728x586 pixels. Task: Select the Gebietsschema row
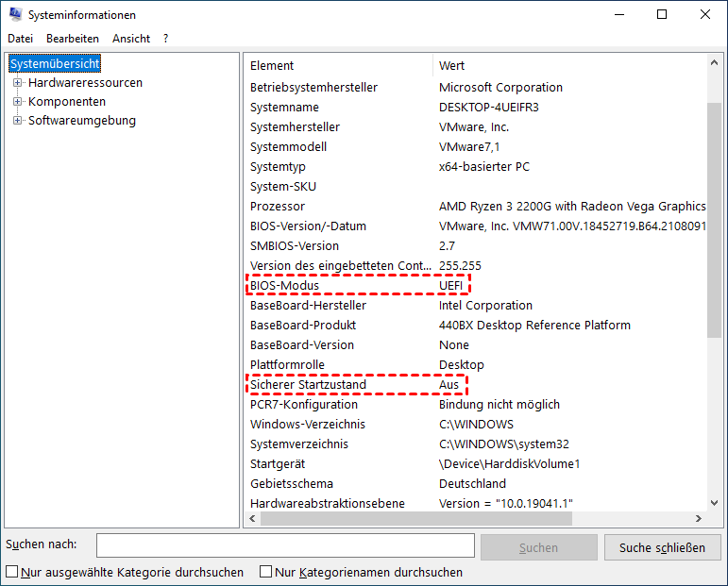pos(476,483)
